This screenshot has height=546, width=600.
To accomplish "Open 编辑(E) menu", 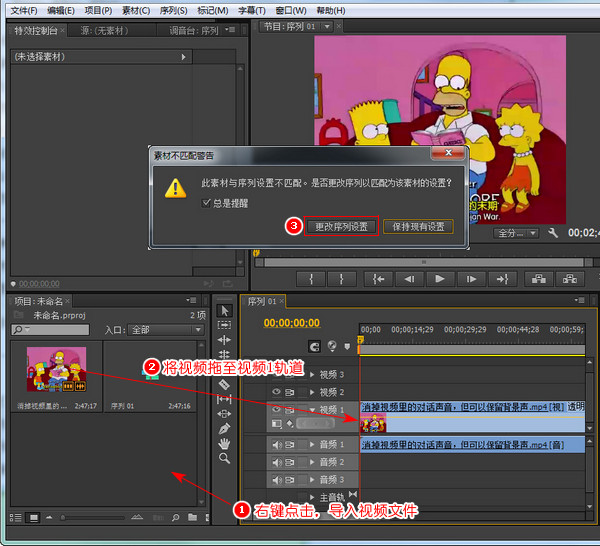I will (61, 10).
